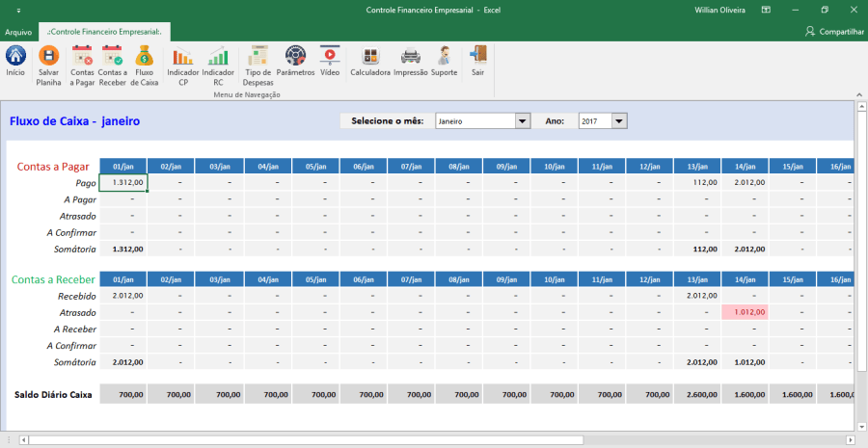Click the 07/jan header in Contas a Pagar
868x448 pixels.
tap(411, 166)
